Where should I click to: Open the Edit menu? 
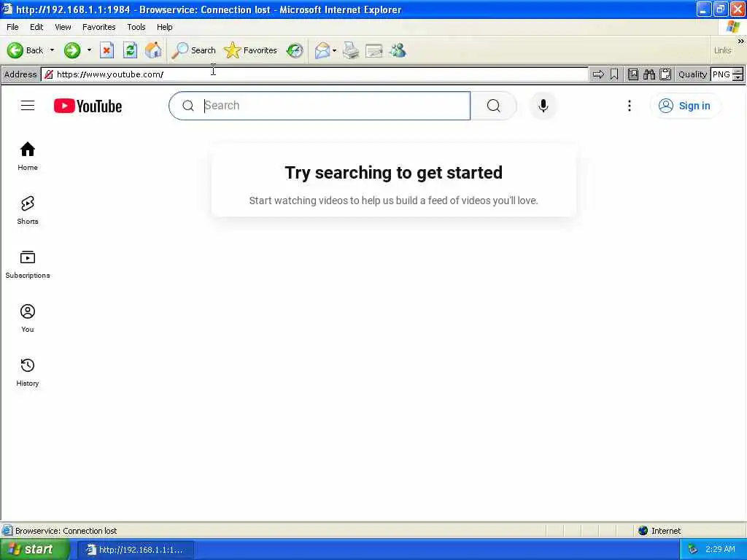(x=36, y=27)
